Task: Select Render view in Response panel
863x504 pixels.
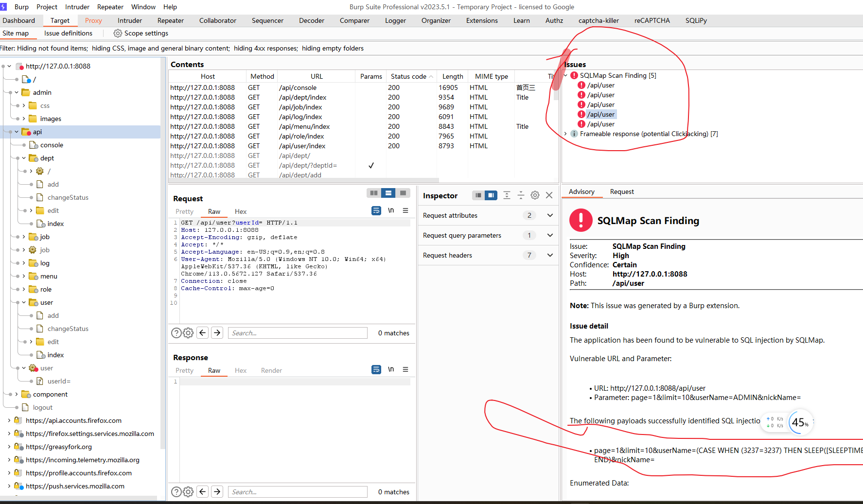Action: click(x=271, y=370)
